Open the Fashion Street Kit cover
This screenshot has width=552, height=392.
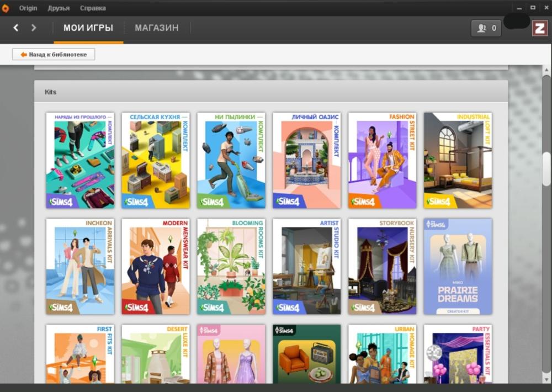click(383, 161)
